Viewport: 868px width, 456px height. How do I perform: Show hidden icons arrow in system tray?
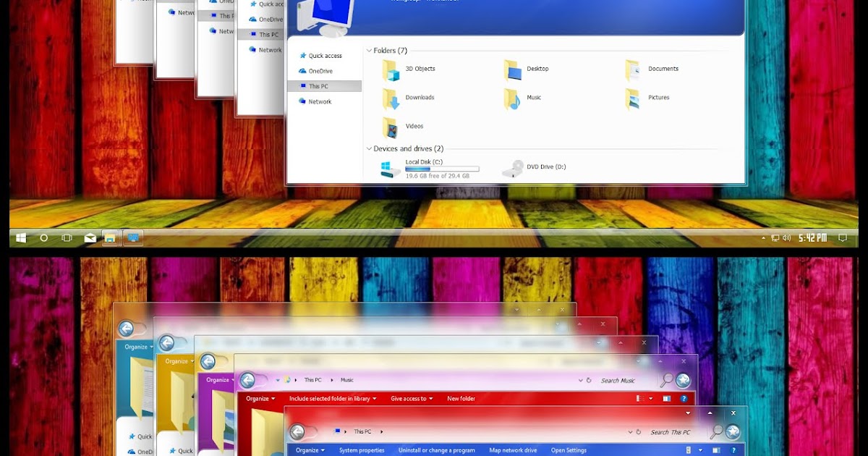764,238
